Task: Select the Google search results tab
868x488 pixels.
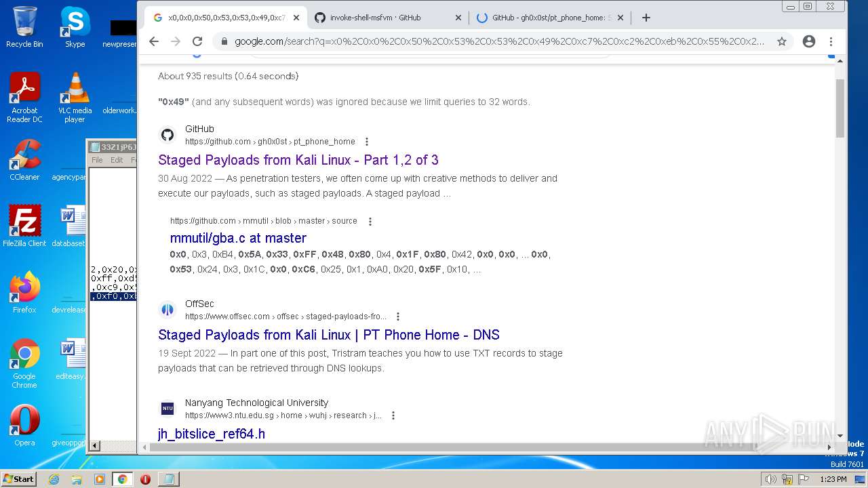Action: tap(226, 18)
